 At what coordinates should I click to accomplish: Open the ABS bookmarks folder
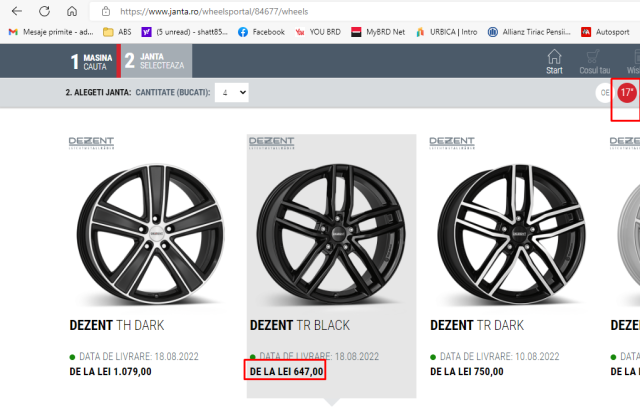tap(117, 32)
